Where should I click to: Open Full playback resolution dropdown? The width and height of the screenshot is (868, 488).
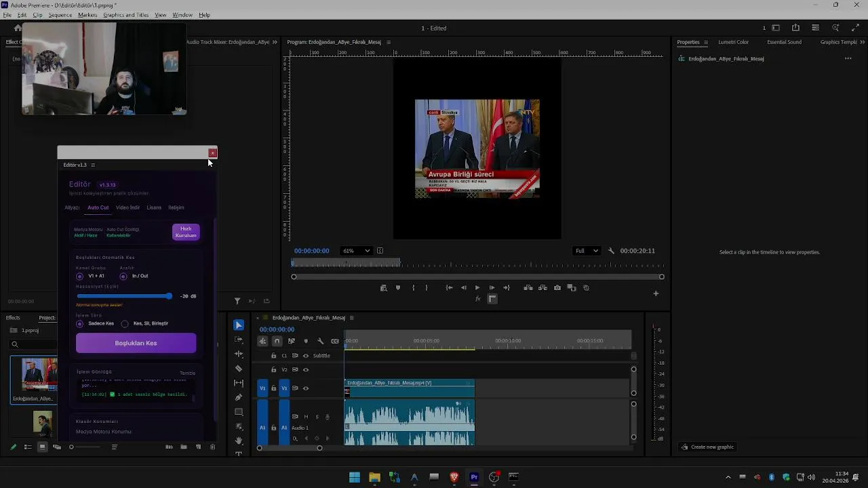coord(587,251)
